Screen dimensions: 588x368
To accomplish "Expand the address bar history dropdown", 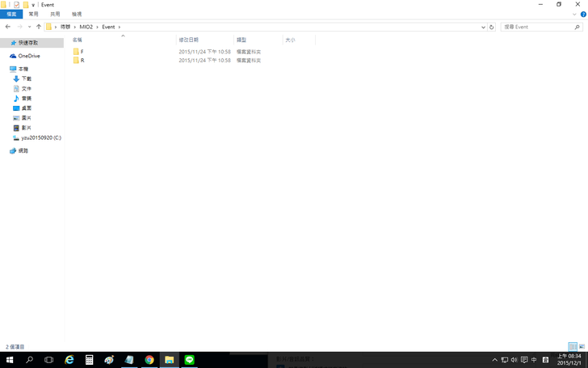I will pyautogui.click(x=483, y=27).
